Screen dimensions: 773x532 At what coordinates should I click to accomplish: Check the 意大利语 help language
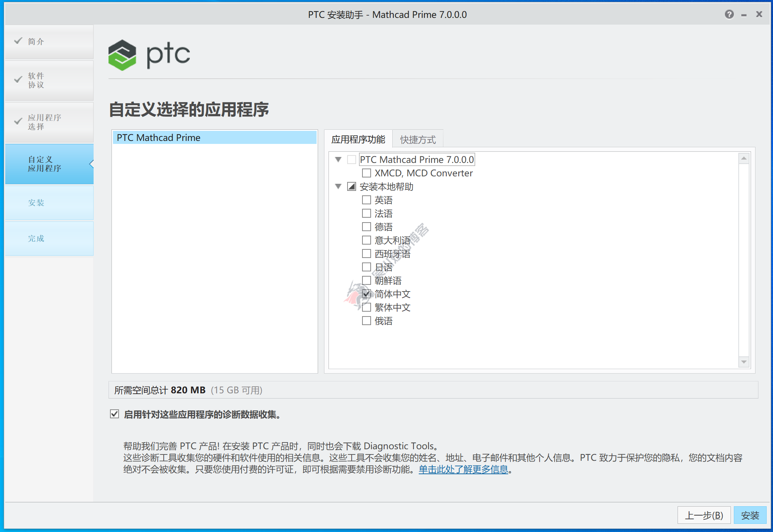tap(366, 240)
